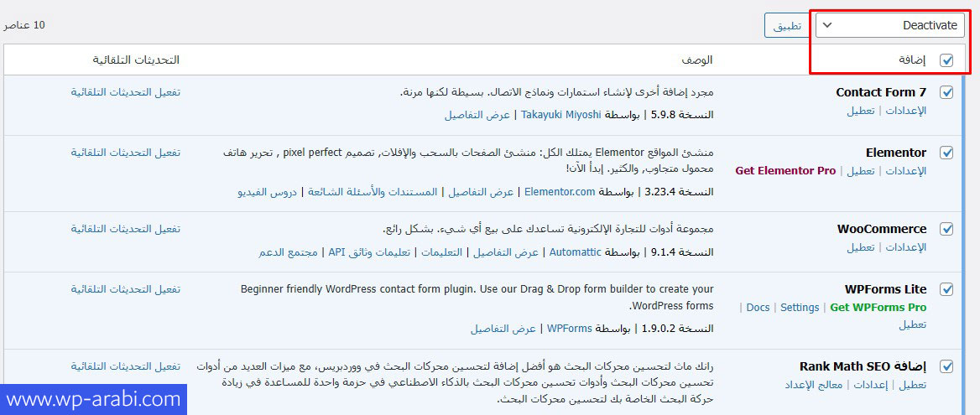This screenshot has height=415, width=980.
Task: Click the التحديثات التلقائية column header
Action: click(x=136, y=60)
